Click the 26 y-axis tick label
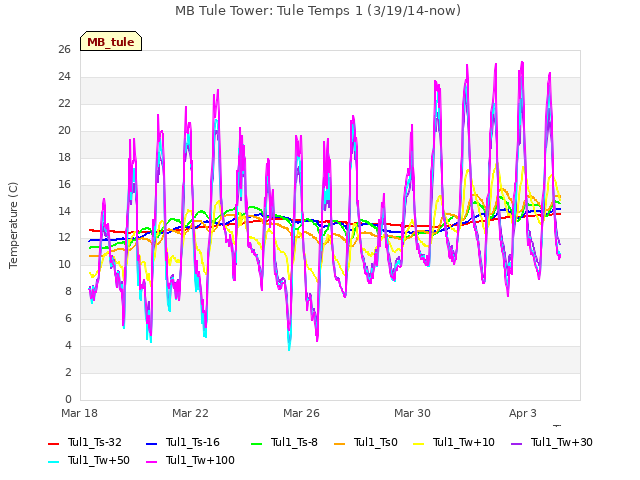The height and width of the screenshot is (480, 640). click(64, 49)
